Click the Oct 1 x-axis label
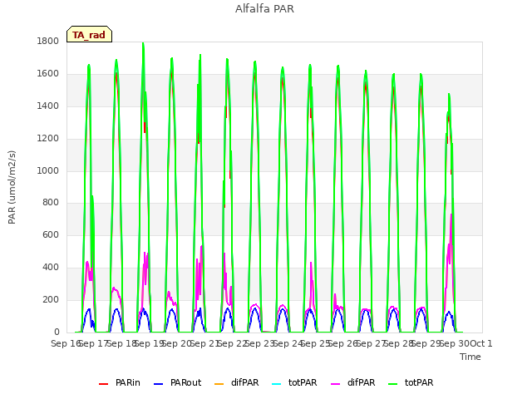This screenshot has width=532, height=399. tap(480, 343)
